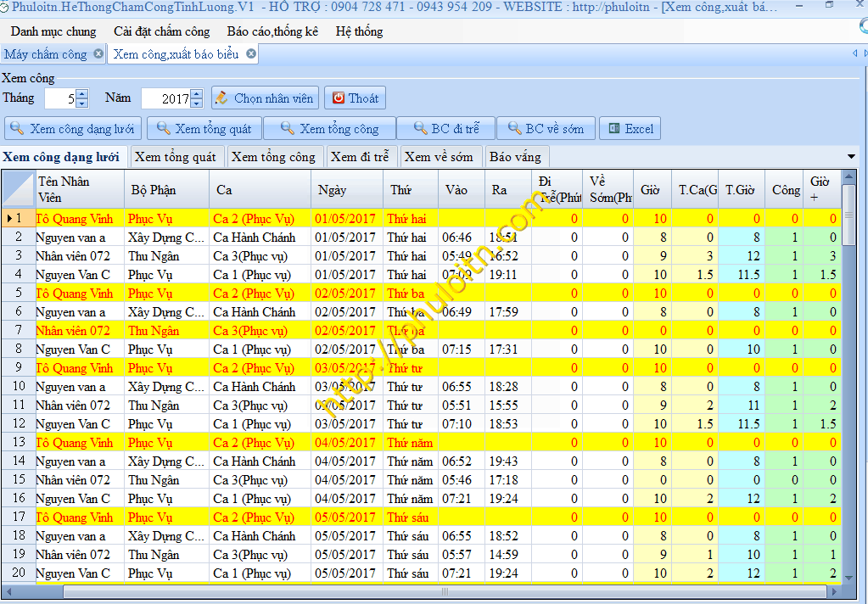The width and height of the screenshot is (868, 604).
Task: Click the Chọn nhân viên button
Action: [x=266, y=98]
